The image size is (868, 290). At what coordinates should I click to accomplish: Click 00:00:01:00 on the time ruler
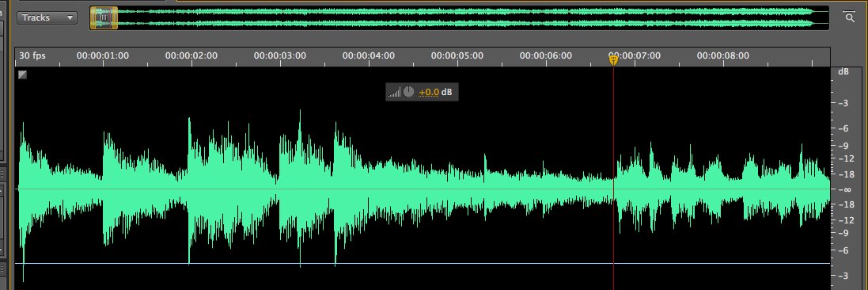point(103,55)
